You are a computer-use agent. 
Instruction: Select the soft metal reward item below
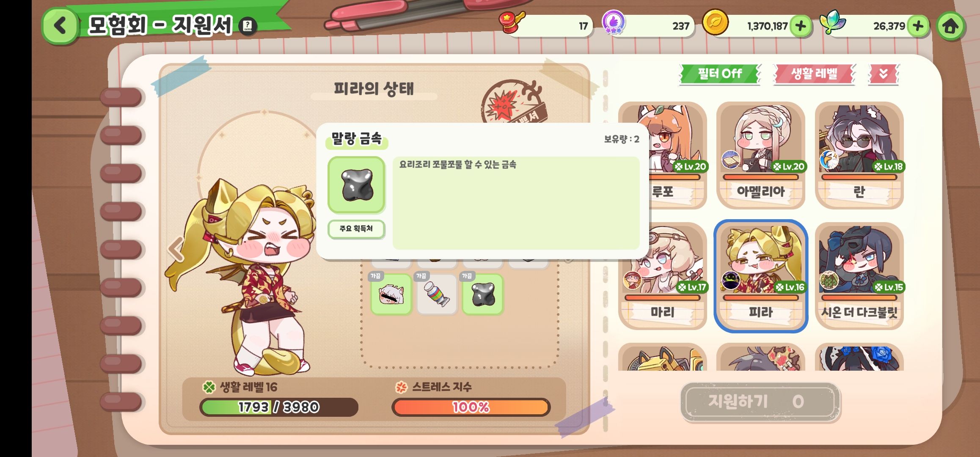click(x=482, y=294)
